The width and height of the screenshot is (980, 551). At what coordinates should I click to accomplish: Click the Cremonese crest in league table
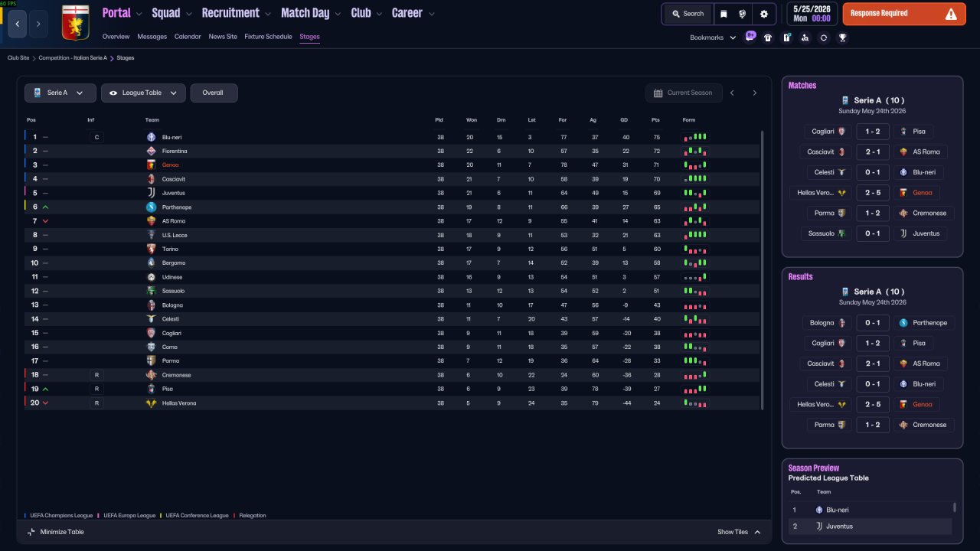click(151, 375)
